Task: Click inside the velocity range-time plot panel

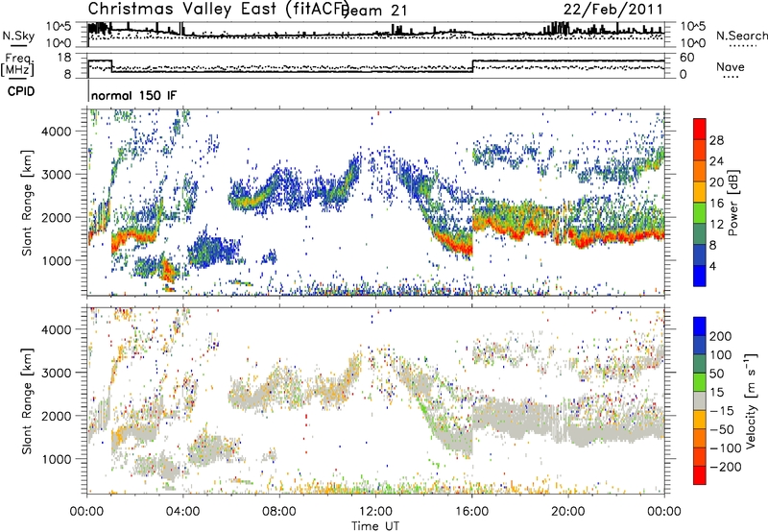Action: click(x=375, y=400)
